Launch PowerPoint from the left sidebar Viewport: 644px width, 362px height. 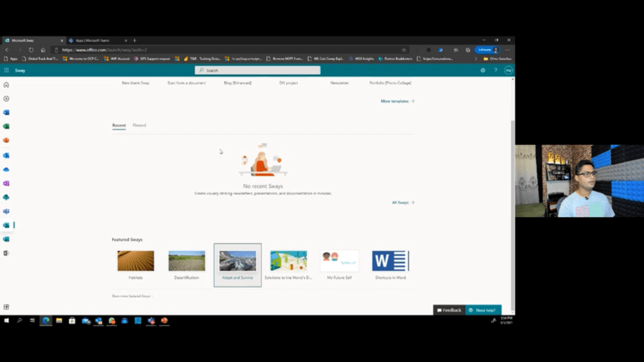[x=6, y=140]
